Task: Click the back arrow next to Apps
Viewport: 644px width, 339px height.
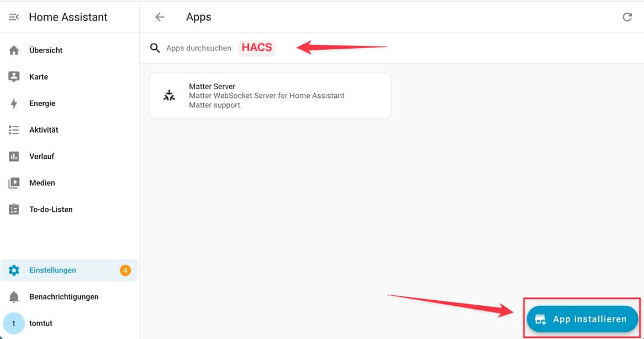Action: (160, 17)
